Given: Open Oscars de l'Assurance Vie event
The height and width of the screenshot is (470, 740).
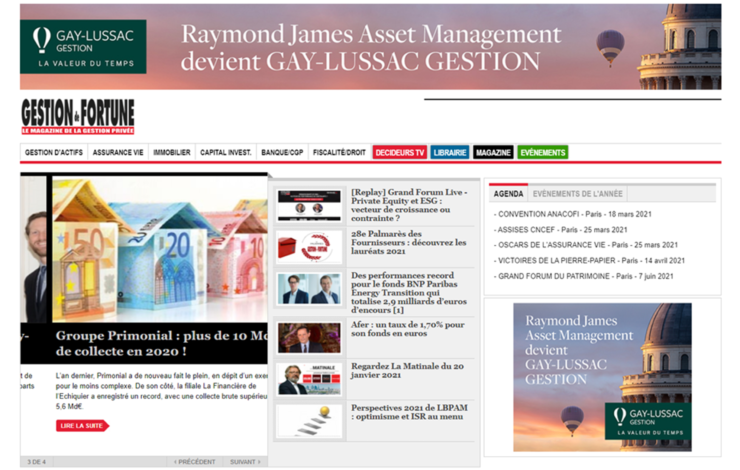Looking at the screenshot, I should (586, 245).
